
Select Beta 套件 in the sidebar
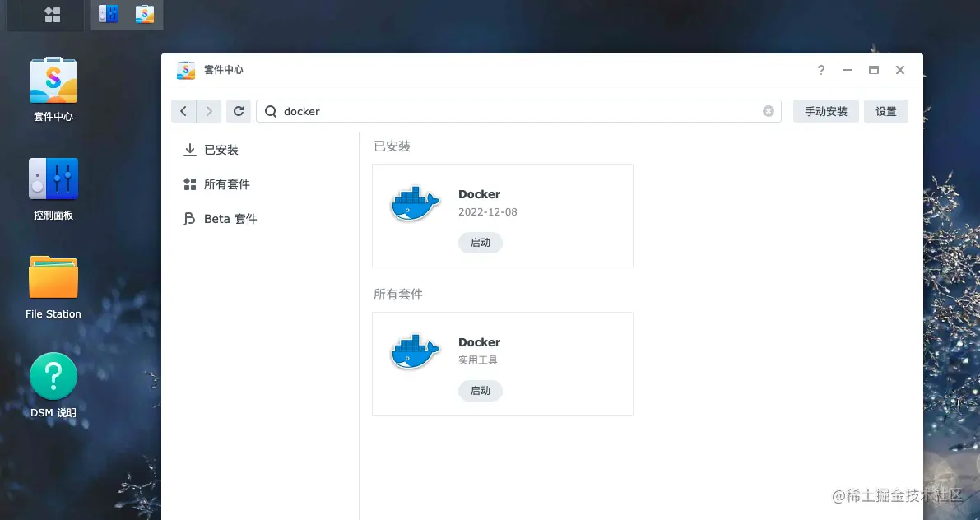tap(220, 219)
